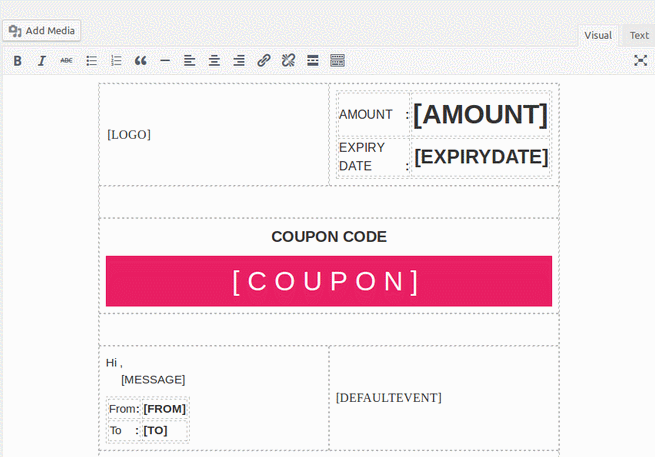The image size is (655, 457).
Task: Toggle Bold formatting in the toolbar
Action: 17,61
